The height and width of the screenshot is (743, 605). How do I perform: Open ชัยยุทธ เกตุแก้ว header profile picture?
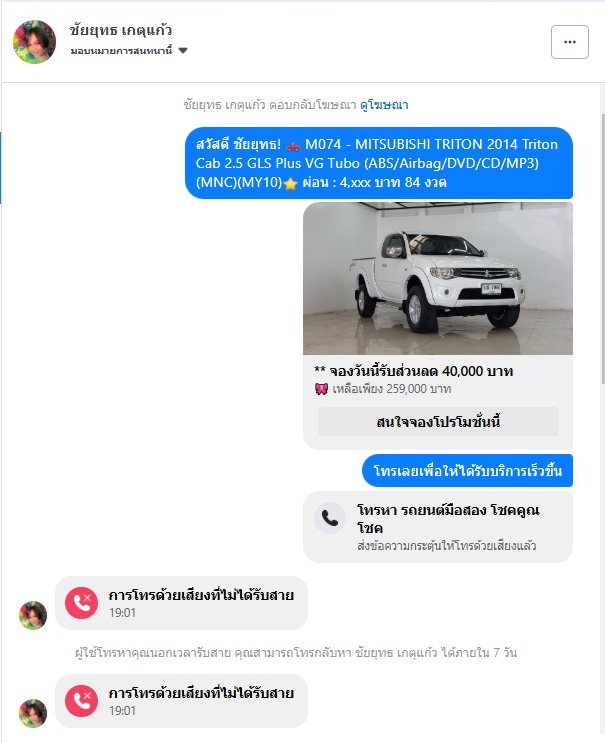click(34, 42)
